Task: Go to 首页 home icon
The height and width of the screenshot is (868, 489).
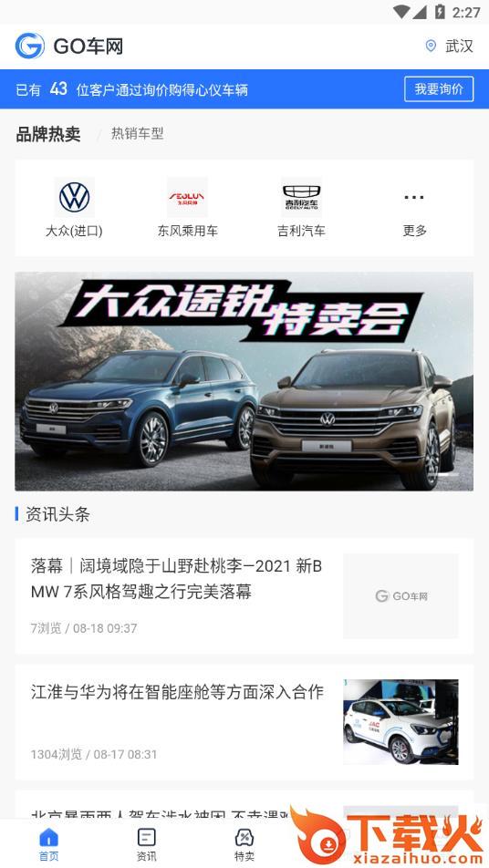Action: pyautogui.click(x=48, y=844)
